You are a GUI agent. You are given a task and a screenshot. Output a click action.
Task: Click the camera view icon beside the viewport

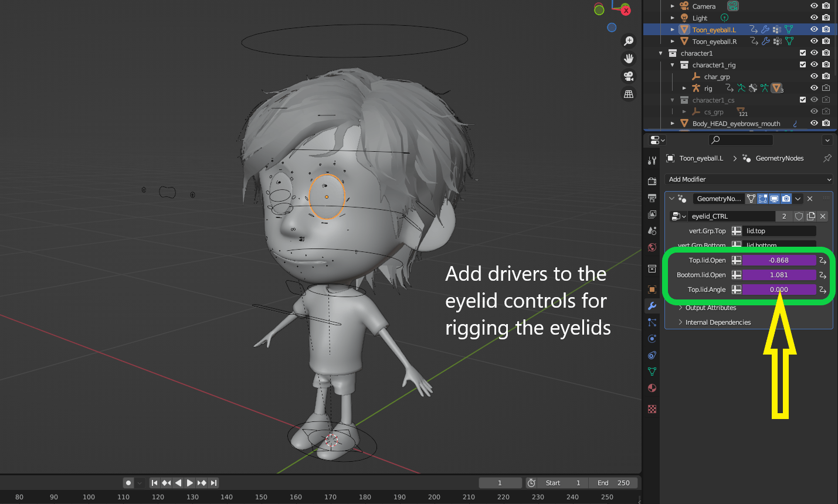(629, 77)
